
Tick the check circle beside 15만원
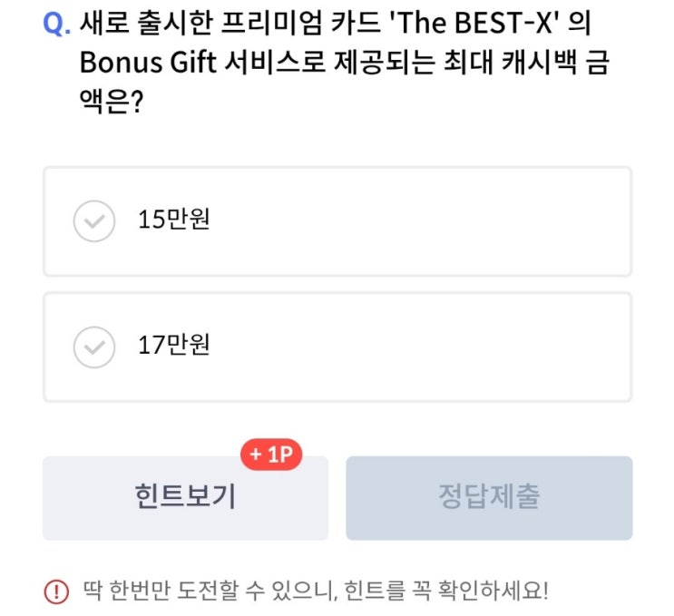point(93,220)
